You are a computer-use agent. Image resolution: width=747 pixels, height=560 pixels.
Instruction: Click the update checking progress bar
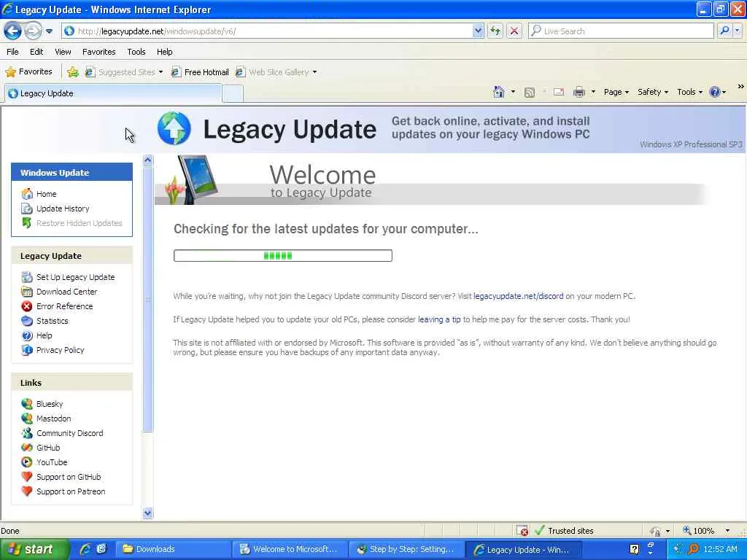click(283, 256)
